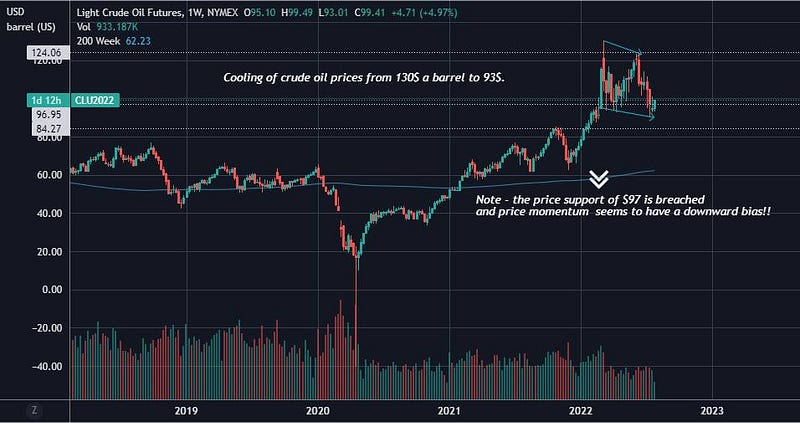Click the 1d 12h countdown label
The image size is (800, 423).
[48, 101]
